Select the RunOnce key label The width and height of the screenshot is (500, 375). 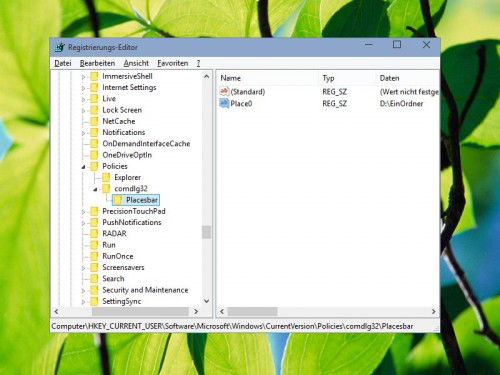click(118, 256)
